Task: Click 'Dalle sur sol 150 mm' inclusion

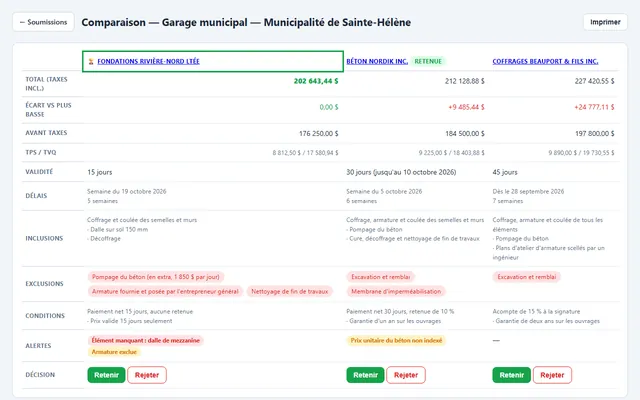Action: click(x=118, y=230)
